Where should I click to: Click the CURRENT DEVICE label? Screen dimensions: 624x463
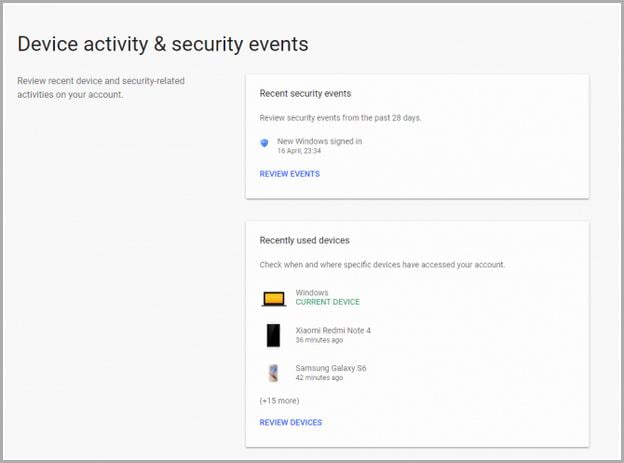pyautogui.click(x=328, y=302)
